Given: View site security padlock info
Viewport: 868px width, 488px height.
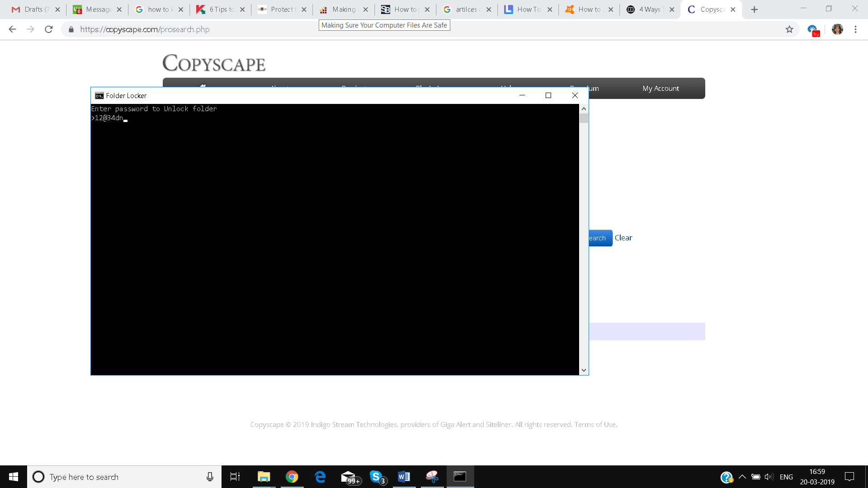Looking at the screenshot, I should point(71,29).
